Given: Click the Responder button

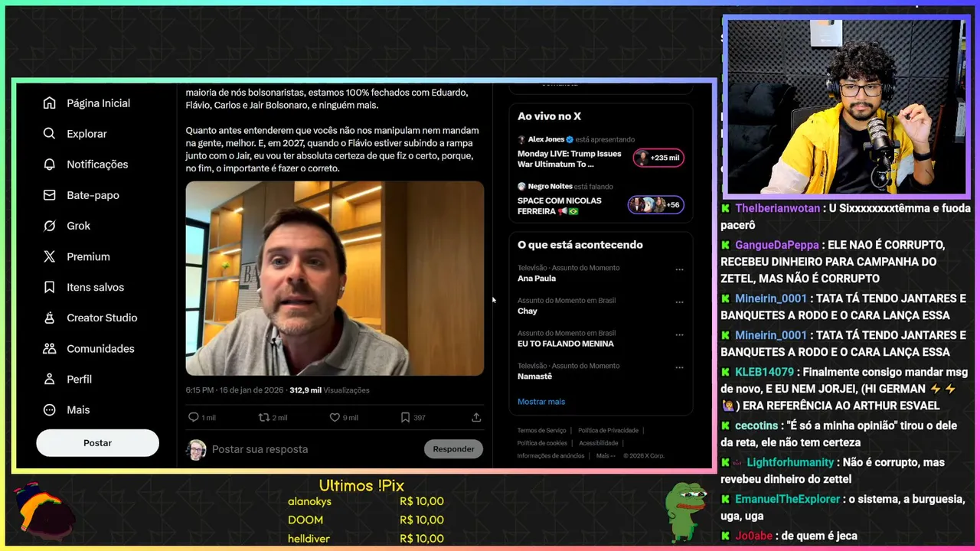Looking at the screenshot, I should click(x=453, y=449).
